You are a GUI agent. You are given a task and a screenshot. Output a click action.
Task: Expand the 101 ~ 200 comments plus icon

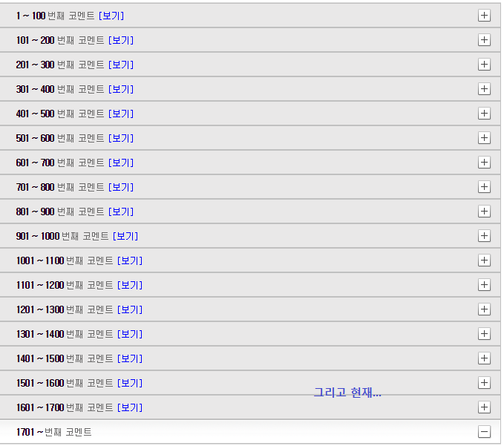pos(484,40)
